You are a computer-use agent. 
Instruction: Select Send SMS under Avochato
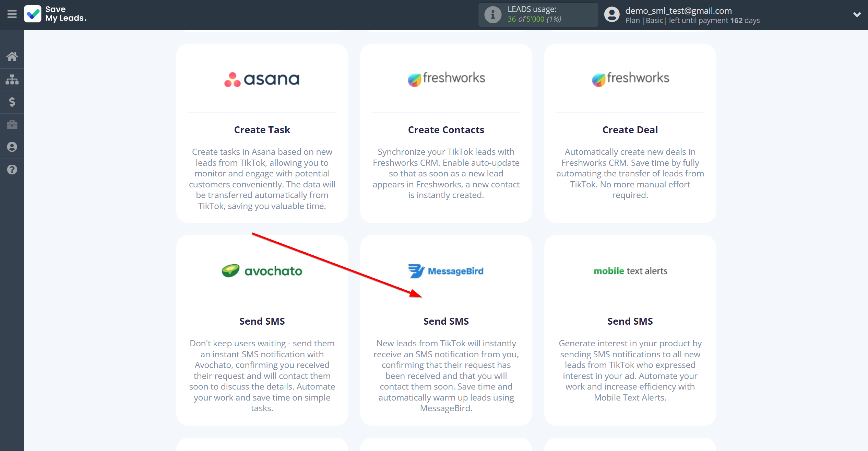pos(262,321)
